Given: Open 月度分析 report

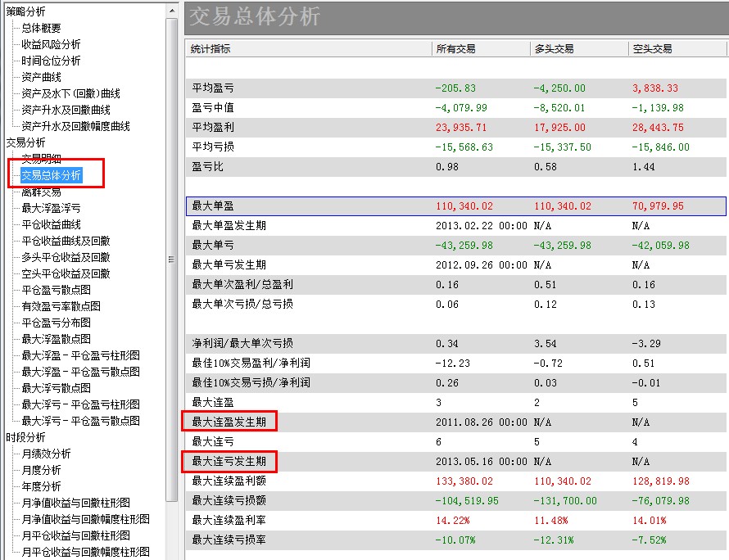Looking at the screenshot, I should coord(42,470).
